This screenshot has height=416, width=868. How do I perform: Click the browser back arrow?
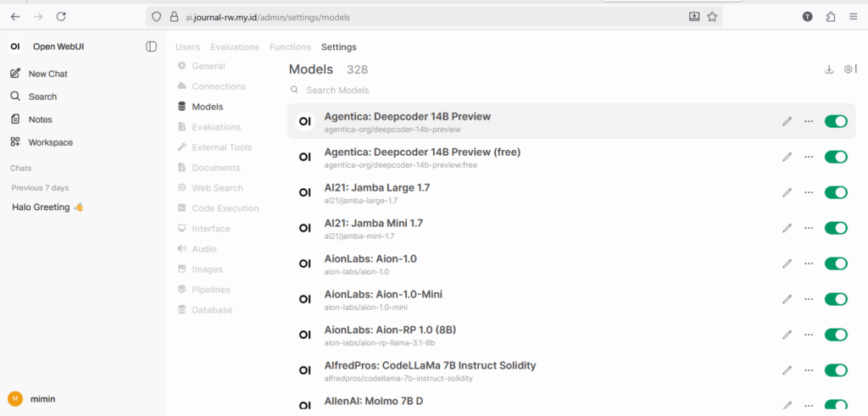[15, 17]
